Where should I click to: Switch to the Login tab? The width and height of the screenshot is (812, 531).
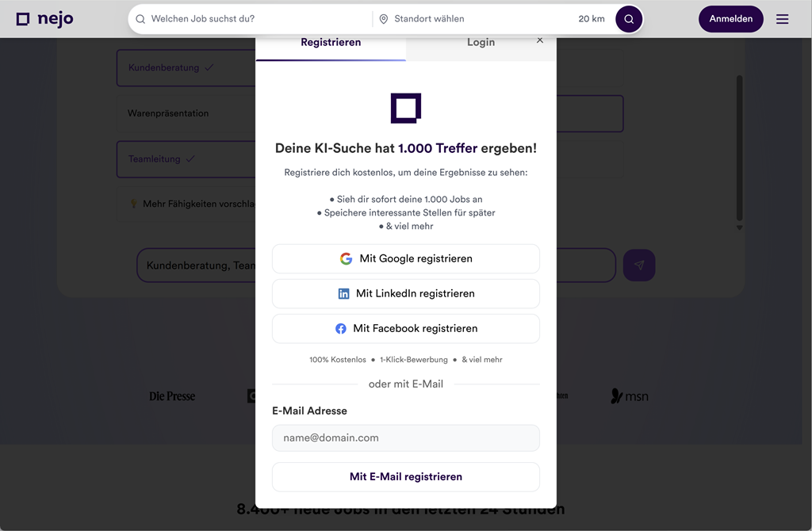481,43
